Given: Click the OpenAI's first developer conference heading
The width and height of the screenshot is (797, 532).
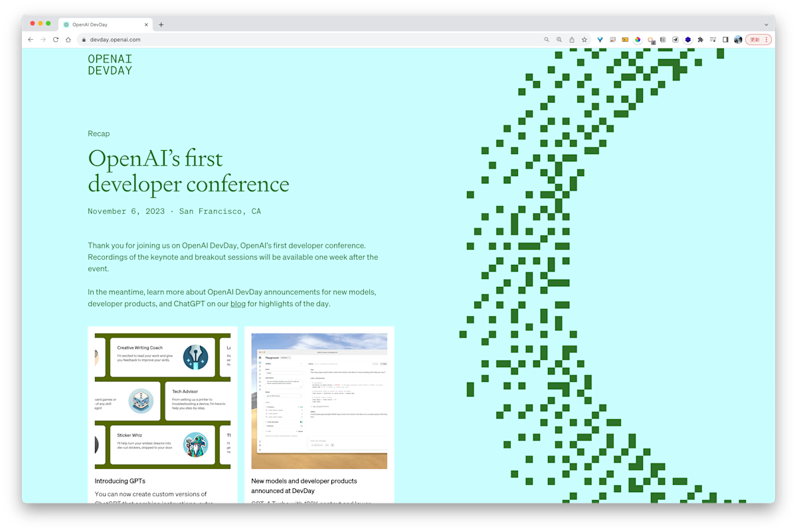Looking at the screenshot, I should (189, 171).
